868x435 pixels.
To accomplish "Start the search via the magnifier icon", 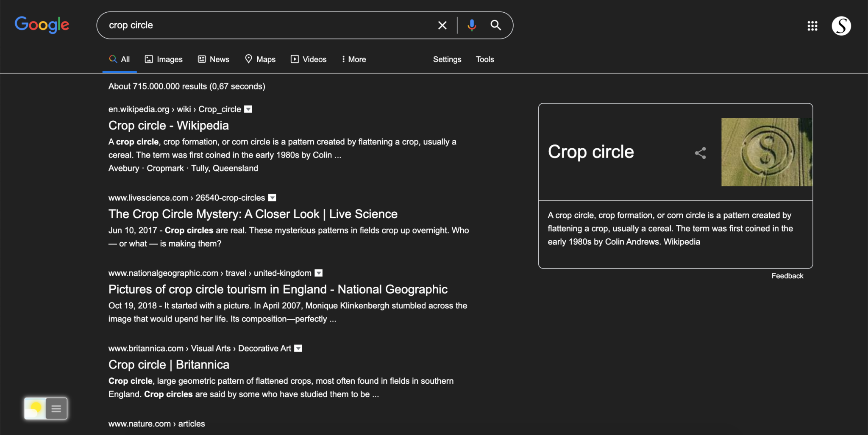I will tap(495, 25).
